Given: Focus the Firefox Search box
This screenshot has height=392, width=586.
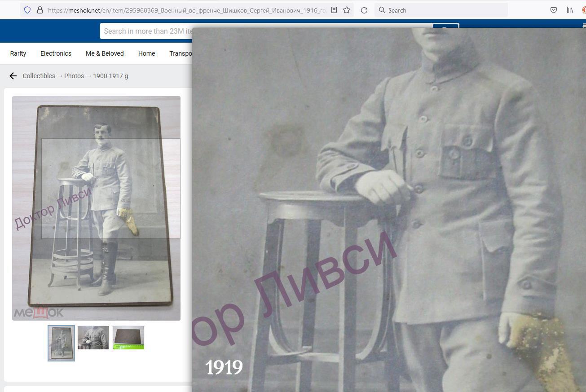Looking at the screenshot, I should pyautogui.click(x=441, y=10).
